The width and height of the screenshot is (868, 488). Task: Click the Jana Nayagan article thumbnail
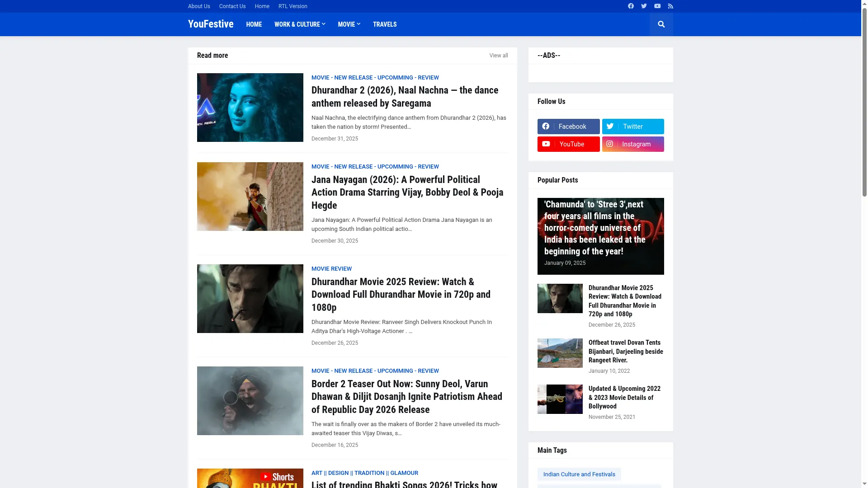pos(250,197)
